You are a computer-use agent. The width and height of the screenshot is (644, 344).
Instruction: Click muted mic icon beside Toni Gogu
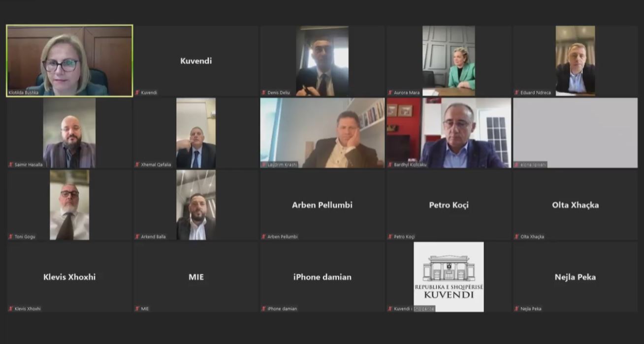coord(10,237)
